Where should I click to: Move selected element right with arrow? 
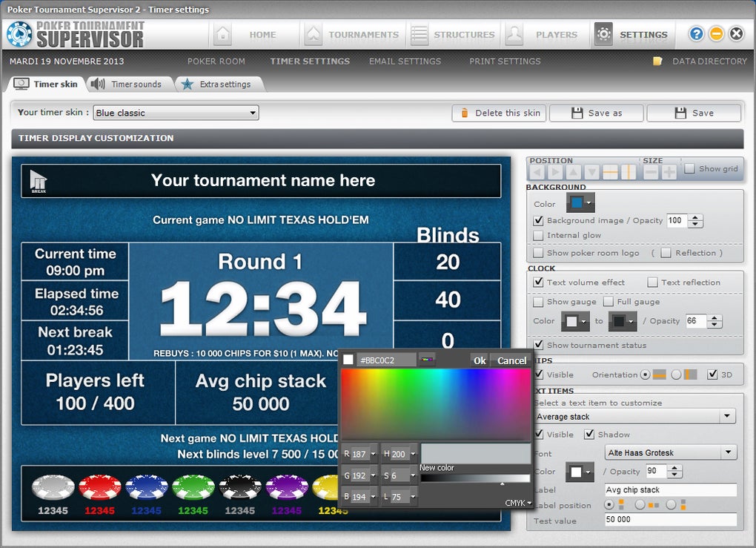pyautogui.click(x=555, y=172)
